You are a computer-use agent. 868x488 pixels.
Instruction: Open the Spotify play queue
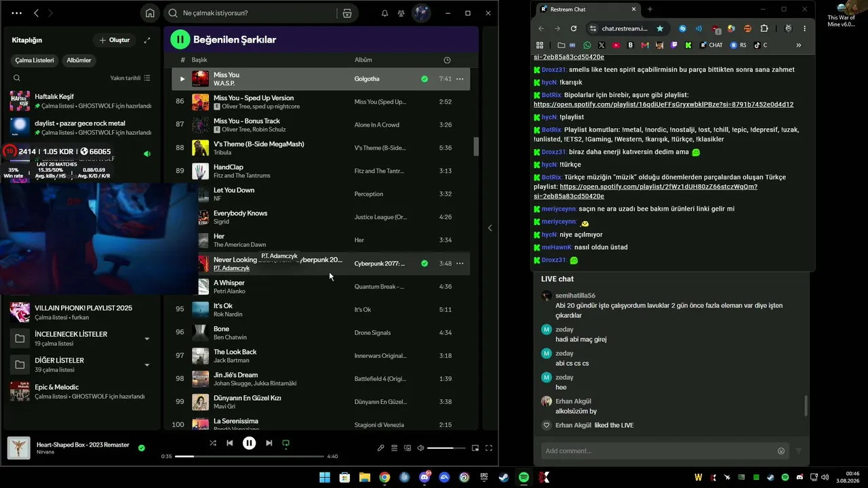pos(394,448)
